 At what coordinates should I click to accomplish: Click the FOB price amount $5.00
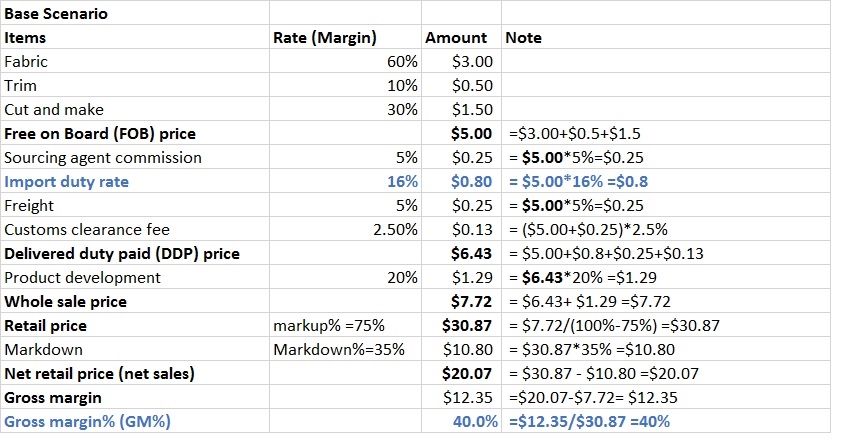pyautogui.click(x=471, y=134)
